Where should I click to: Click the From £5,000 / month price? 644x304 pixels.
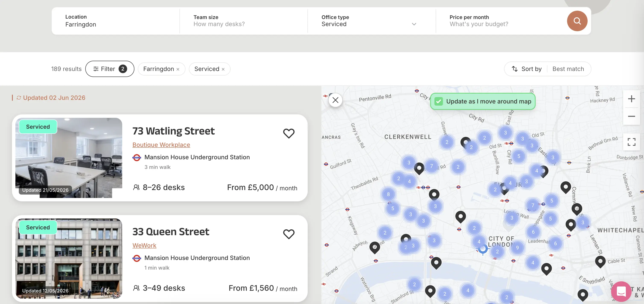click(262, 187)
